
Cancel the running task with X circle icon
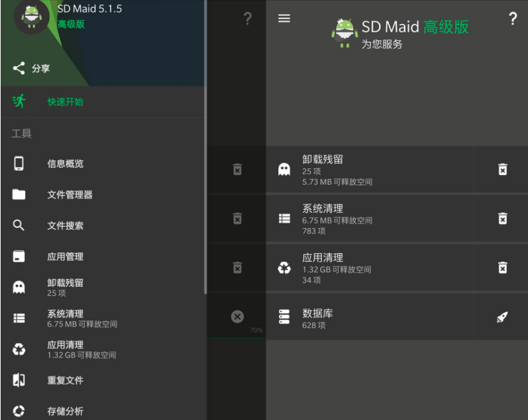click(237, 317)
